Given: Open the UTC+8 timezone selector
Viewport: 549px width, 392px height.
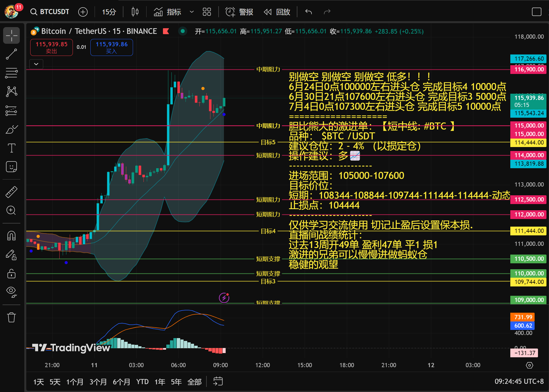Looking at the screenshot, I should click(519, 382).
